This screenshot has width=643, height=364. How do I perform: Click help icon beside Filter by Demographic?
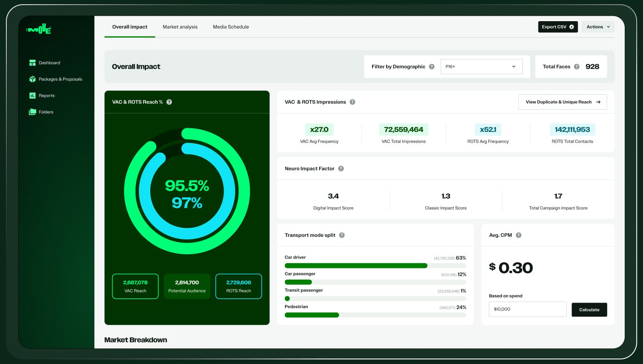click(432, 67)
